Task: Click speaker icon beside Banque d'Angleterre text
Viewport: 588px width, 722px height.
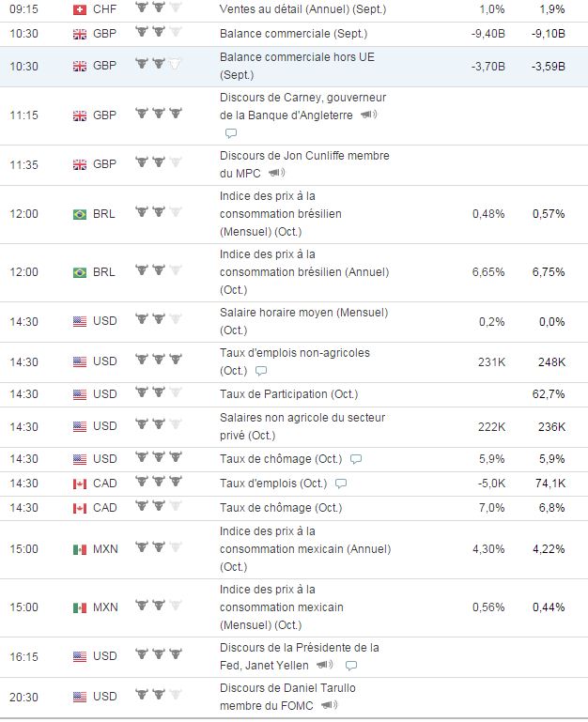Action: click(x=368, y=115)
